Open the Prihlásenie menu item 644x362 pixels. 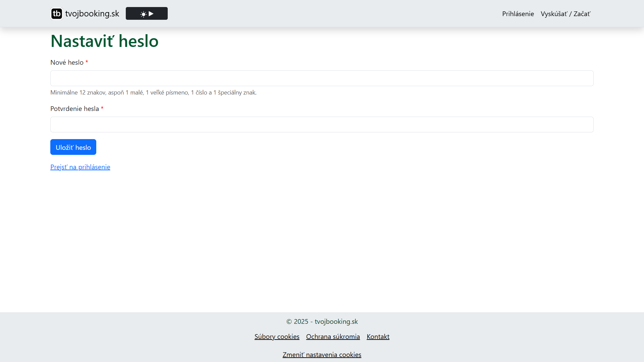(518, 14)
